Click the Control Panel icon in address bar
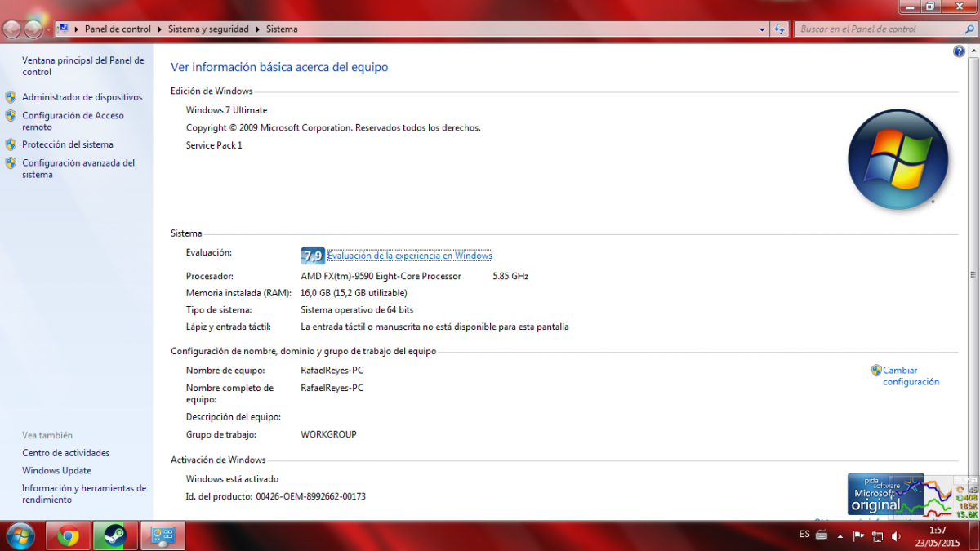 tap(63, 29)
